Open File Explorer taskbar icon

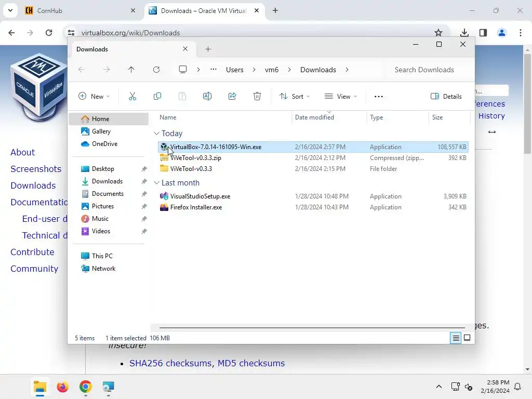(x=39, y=387)
